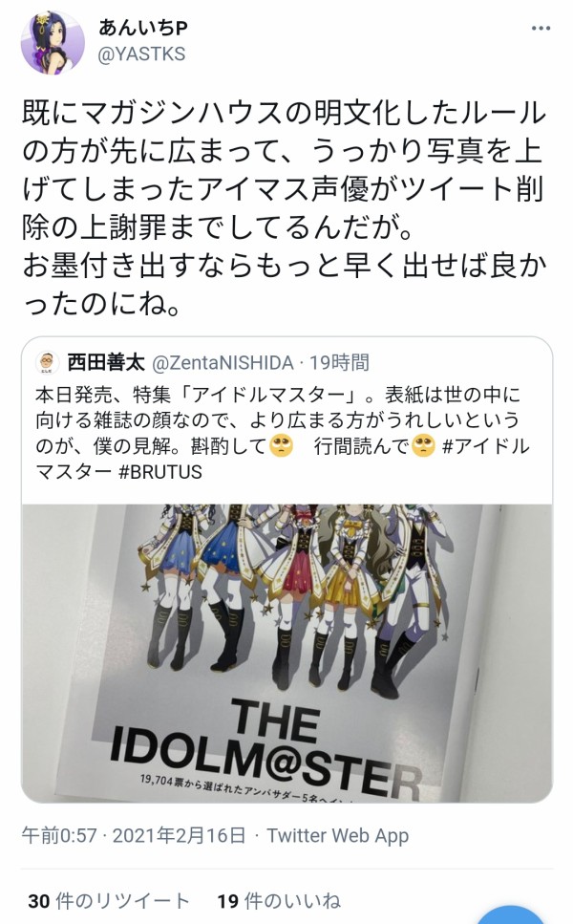Open THE IDOLM@STER magazine cover image

pos(286,653)
